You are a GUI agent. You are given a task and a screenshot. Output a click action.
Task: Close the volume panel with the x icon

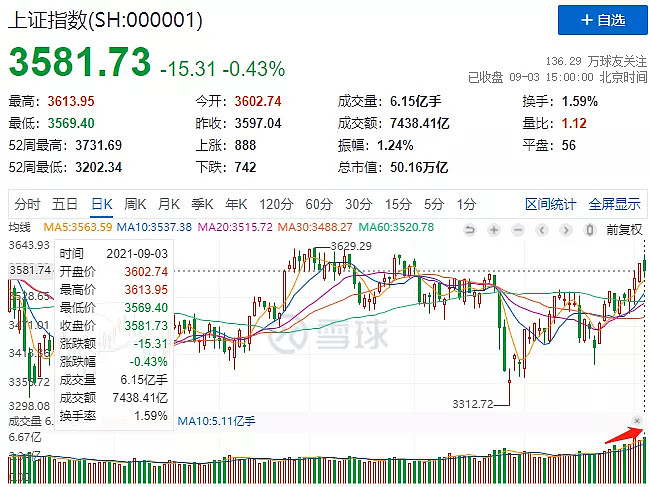(637, 421)
